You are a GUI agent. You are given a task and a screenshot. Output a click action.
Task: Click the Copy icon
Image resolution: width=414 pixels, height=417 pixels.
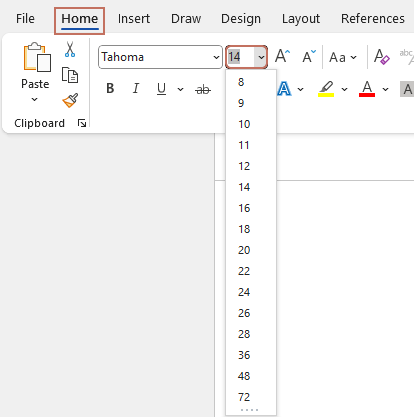tap(70, 75)
